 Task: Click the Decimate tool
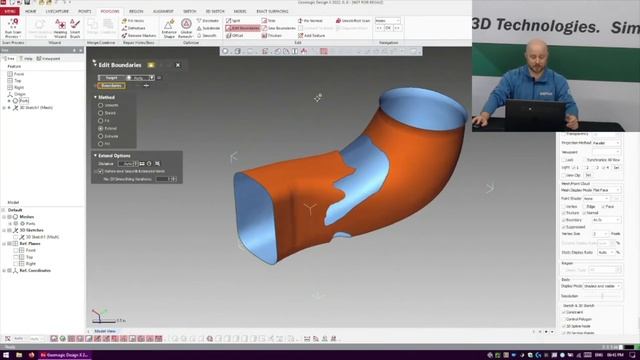click(x=208, y=20)
